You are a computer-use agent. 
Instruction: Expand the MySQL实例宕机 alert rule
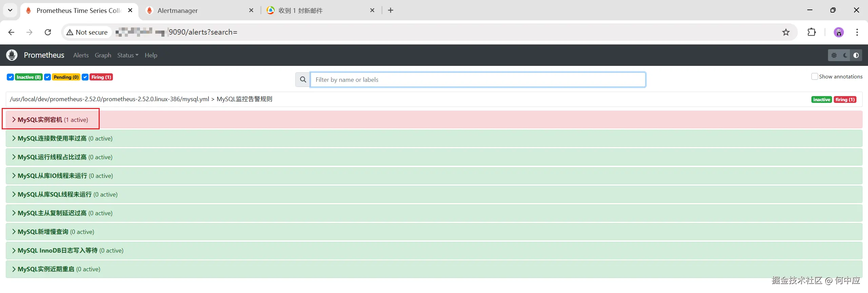point(434,120)
